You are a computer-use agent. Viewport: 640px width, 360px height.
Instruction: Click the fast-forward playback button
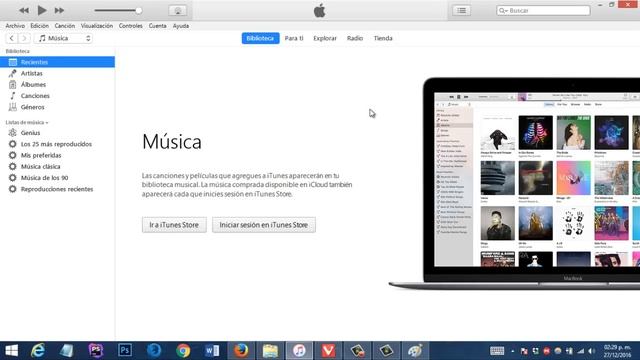59,10
